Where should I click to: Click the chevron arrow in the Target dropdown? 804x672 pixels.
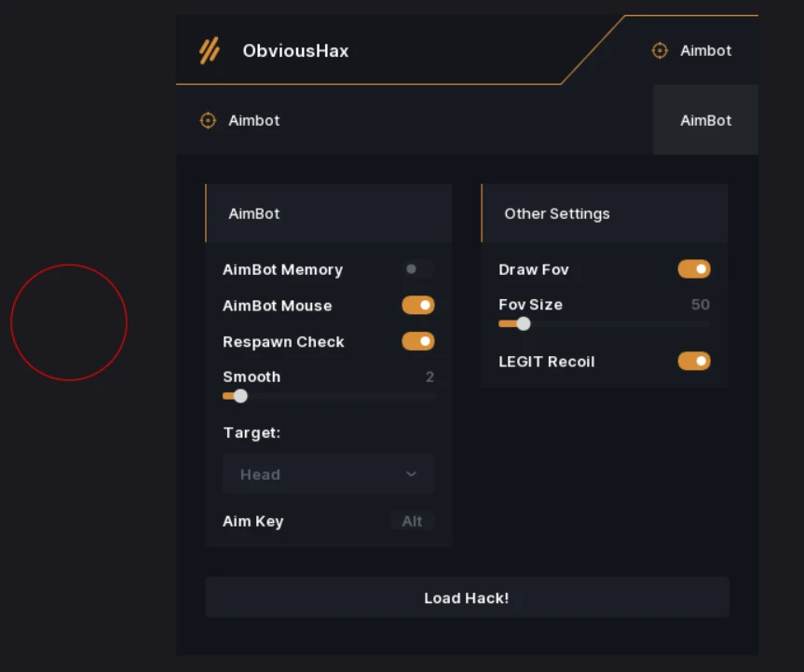click(x=411, y=474)
